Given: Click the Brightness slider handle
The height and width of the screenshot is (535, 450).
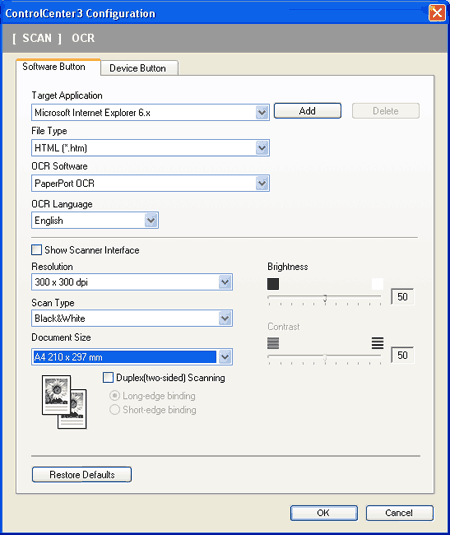Looking at the screenshot, I should 325,298.
